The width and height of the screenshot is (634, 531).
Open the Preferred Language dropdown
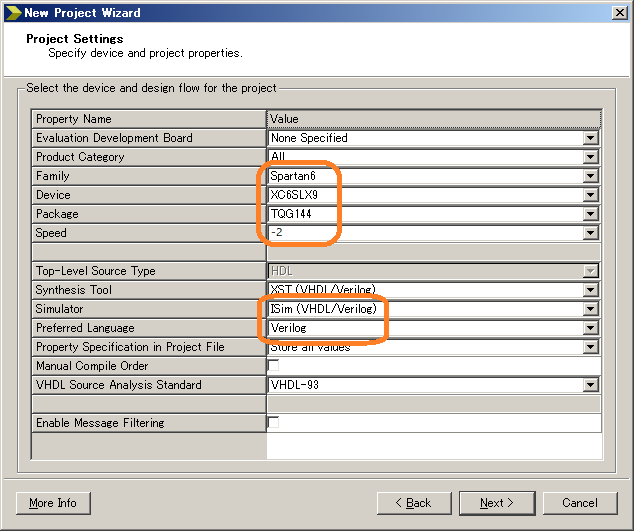click(x=590, y=328)
